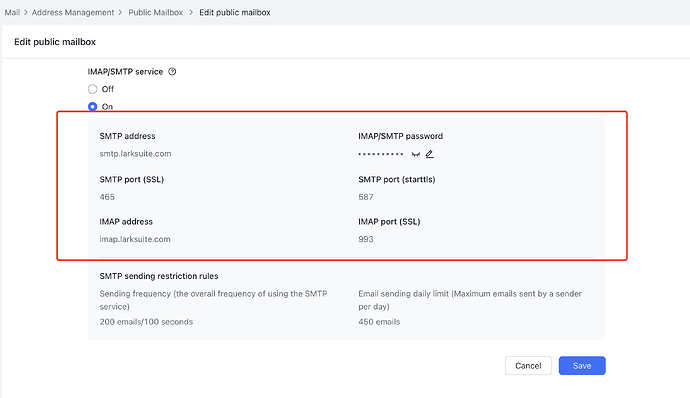
Task: Click SMTP SSL port value 465
Action: [107, 197]
